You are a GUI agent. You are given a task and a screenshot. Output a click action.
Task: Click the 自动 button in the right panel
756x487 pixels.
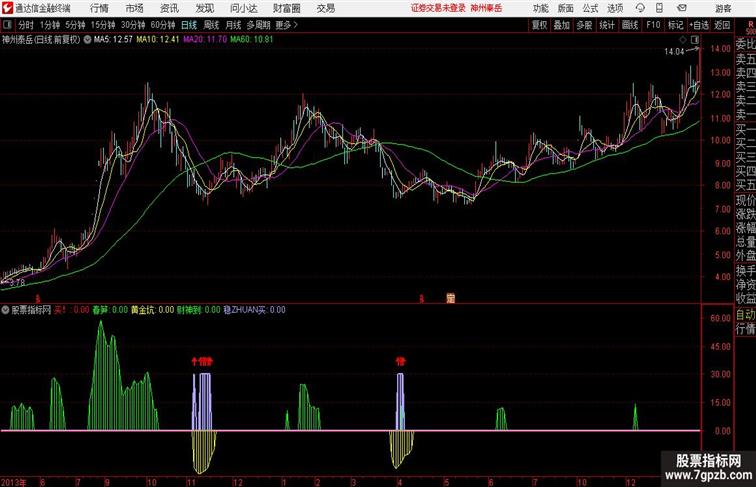[745, 315]
